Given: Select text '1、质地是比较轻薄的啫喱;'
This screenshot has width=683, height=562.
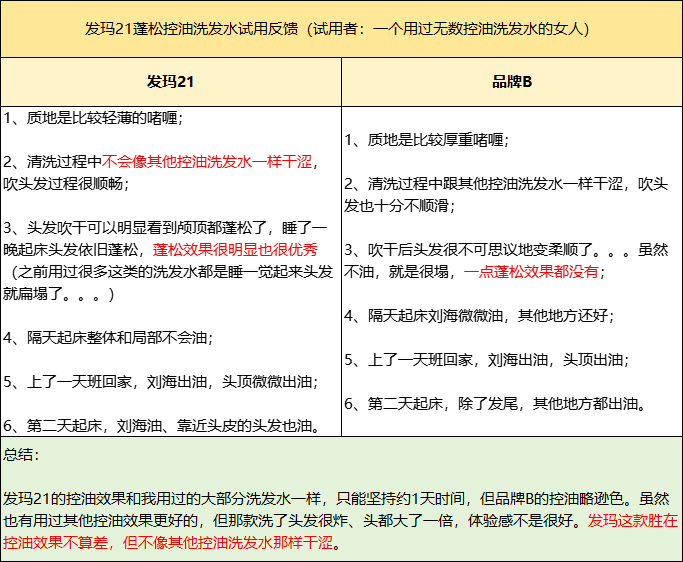Looking at the screenshot, I should (93, 118).
